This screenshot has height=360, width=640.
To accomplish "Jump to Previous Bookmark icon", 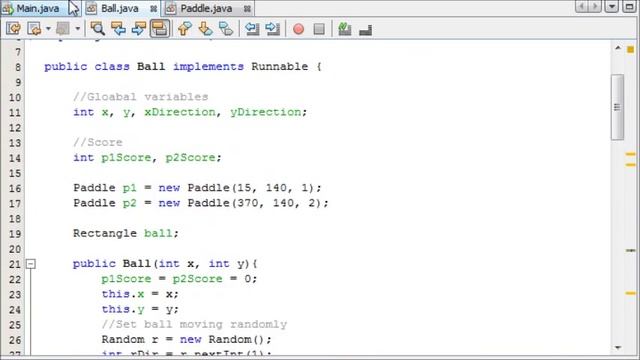I will point(184,29).
